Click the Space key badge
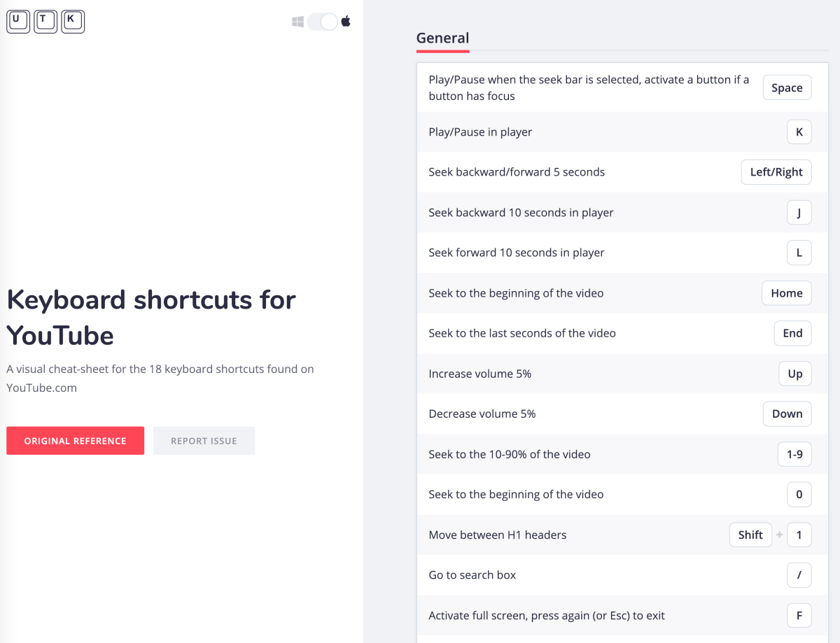The height and width of the screenshot is (643, 840). coord(787,88)
